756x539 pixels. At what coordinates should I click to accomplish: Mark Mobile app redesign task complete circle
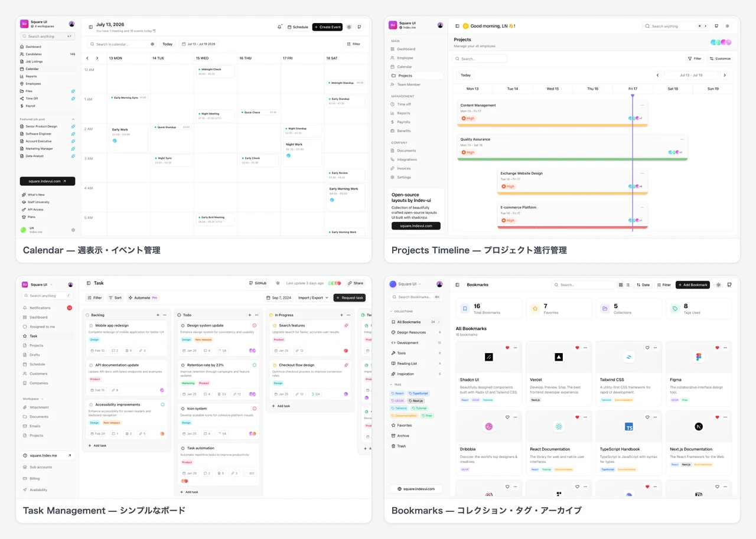pyautogui.click(x=91, y=325)
